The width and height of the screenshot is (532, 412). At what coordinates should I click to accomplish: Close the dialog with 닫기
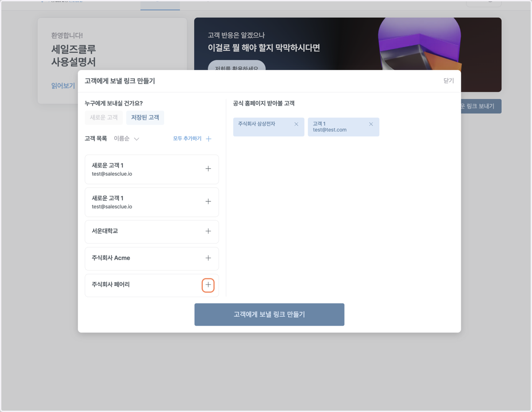(449, 81)
